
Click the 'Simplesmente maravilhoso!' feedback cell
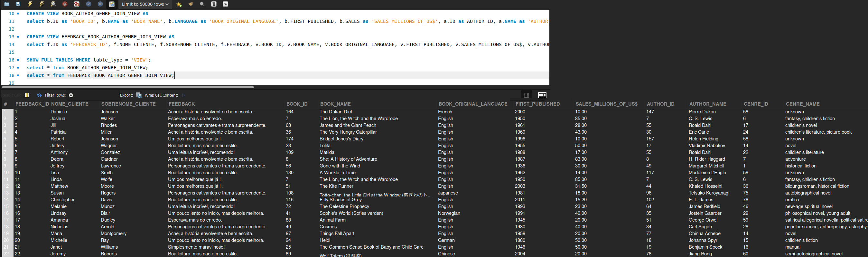[196, 247]
